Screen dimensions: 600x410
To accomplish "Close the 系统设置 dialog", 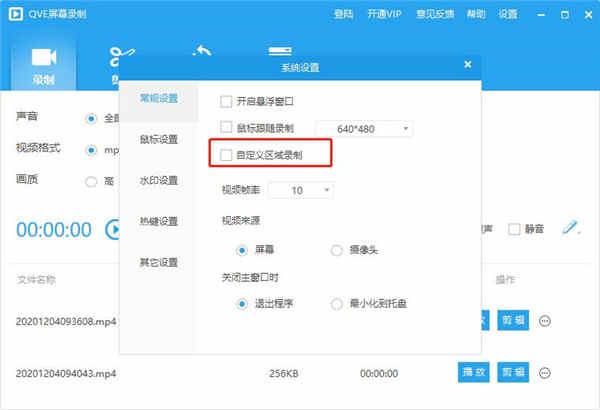I will point(467,64).
